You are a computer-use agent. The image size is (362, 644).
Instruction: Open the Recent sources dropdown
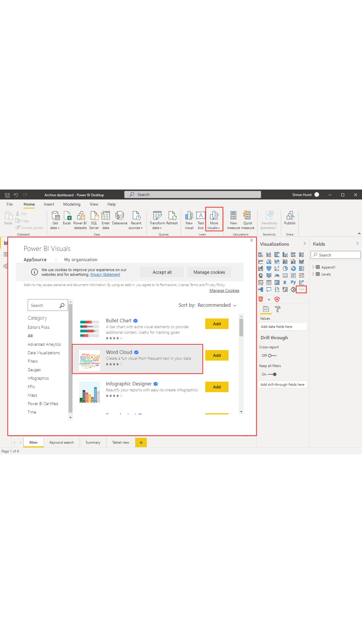pyautogui.click(x=136, y=220)
